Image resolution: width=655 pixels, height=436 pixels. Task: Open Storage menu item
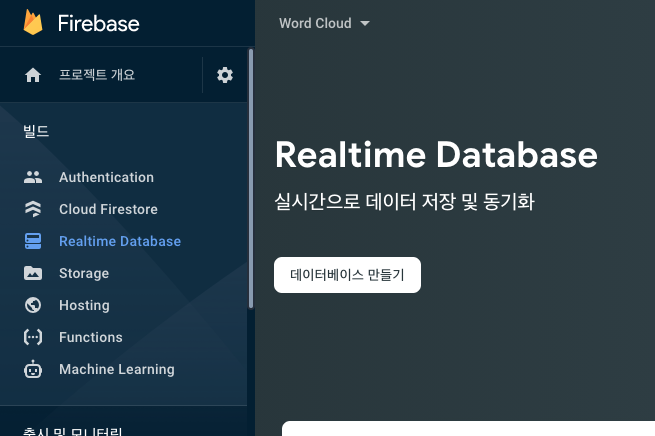point(84,273)
